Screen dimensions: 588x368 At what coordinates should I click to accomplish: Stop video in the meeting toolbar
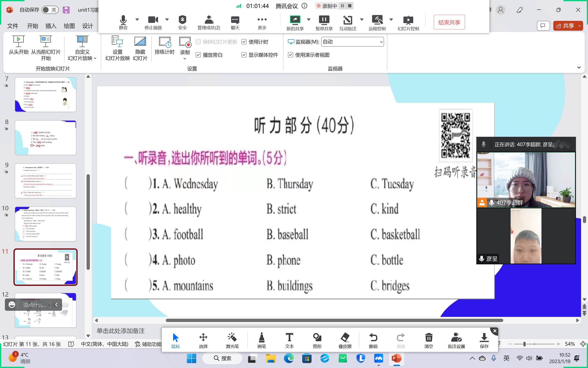(153, 23)
